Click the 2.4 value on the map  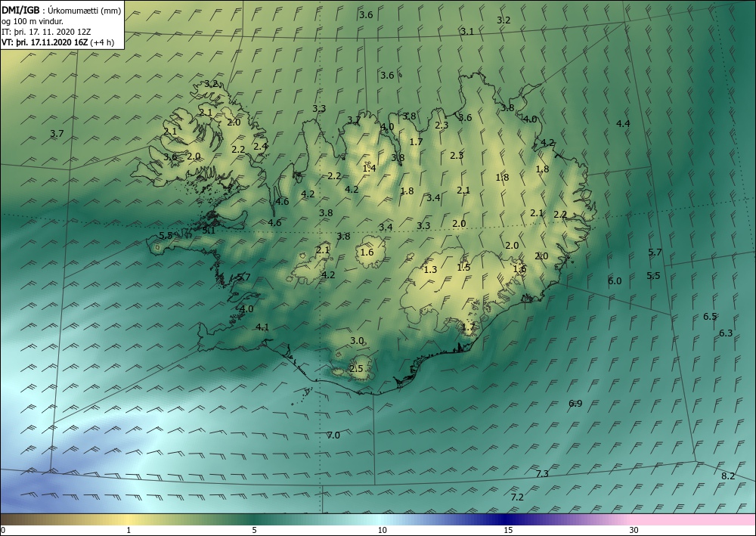(x=261, y=146)
